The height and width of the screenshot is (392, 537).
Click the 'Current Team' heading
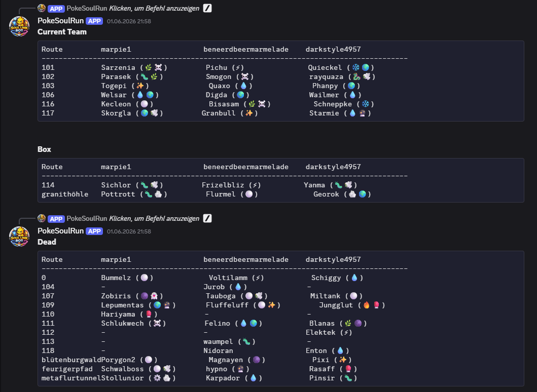[62, 32]
